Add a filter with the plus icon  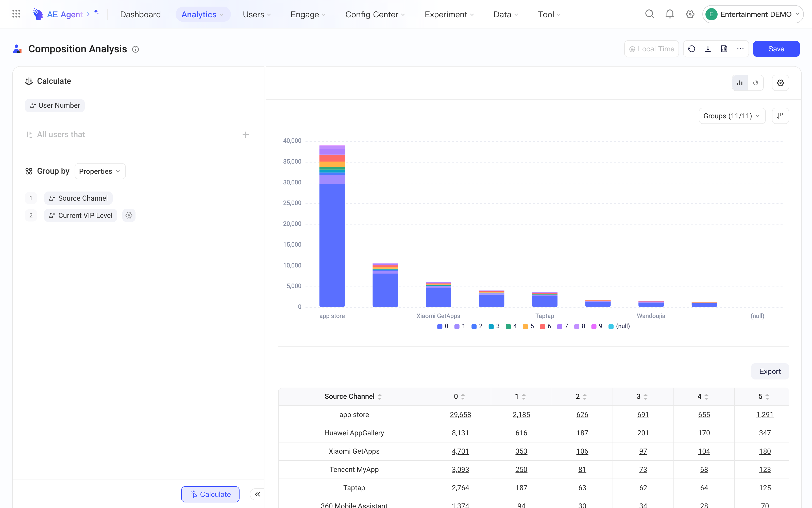246,135
